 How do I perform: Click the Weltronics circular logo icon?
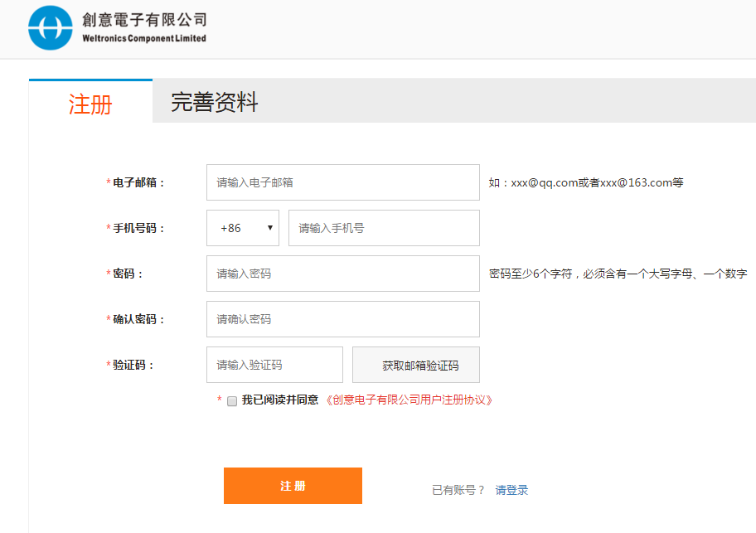coord(51,28)
